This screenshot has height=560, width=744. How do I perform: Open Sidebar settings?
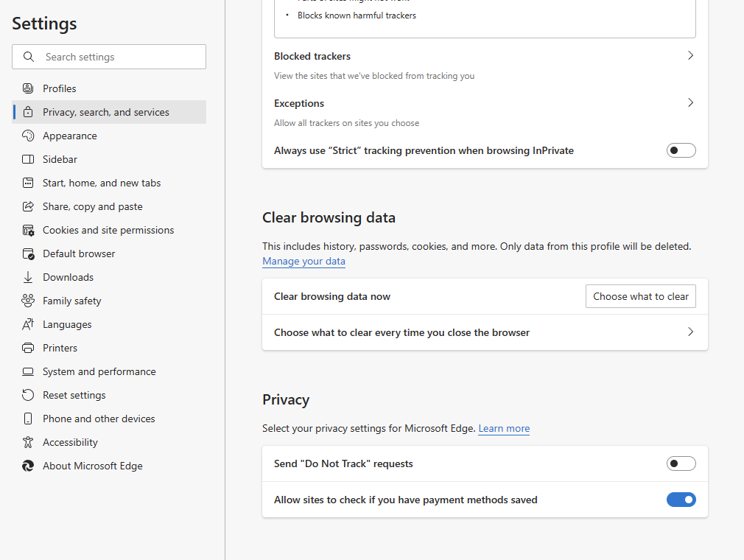point(109,159)
